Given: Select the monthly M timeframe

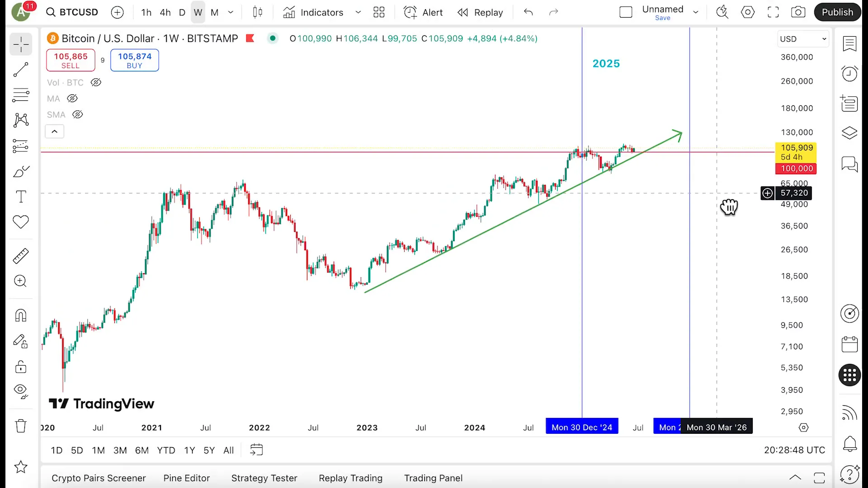Looking at the screenshot, I should 215,12.
